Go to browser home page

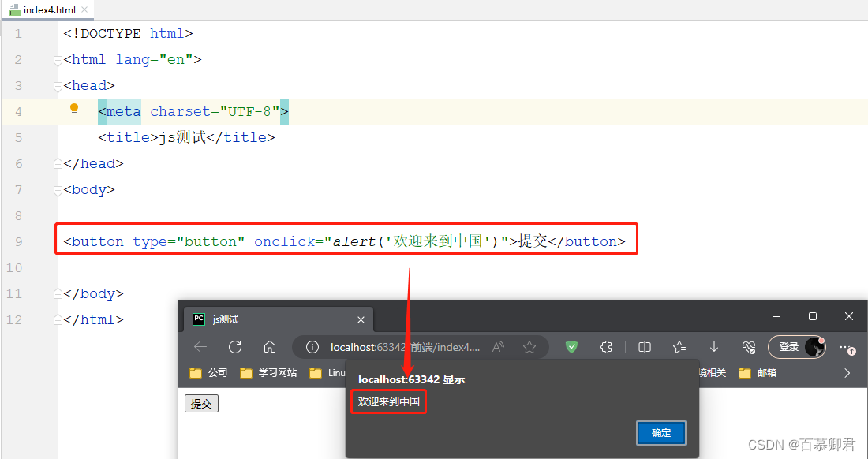(270, 347)
